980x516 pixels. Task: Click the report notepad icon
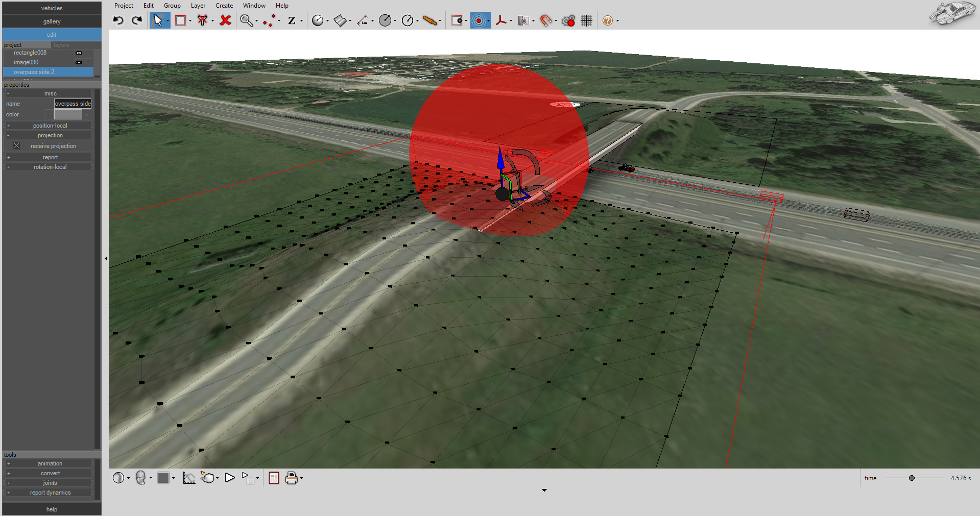[273, 478]
